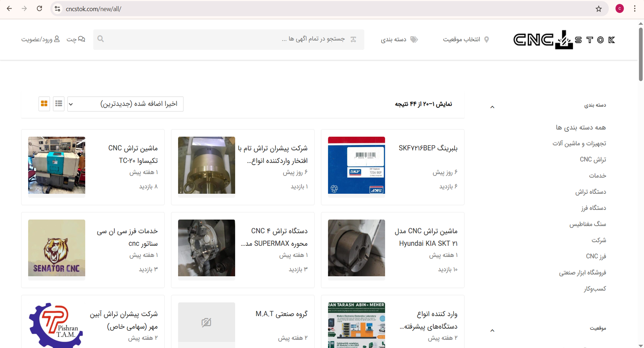Open دستگاه تراش SUPERMAX listing title
This screenshot has width=644, height=348.
[274, 237]
